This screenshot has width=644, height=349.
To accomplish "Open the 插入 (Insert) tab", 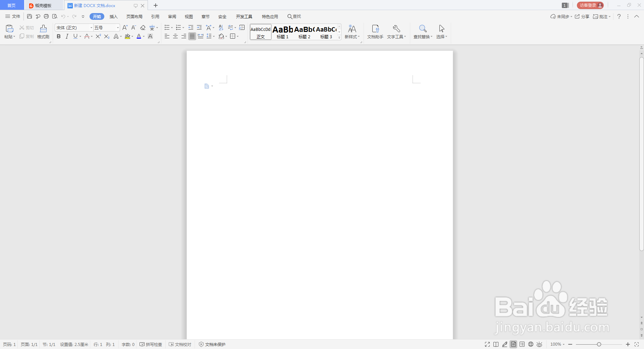I will tap(114, 16).
